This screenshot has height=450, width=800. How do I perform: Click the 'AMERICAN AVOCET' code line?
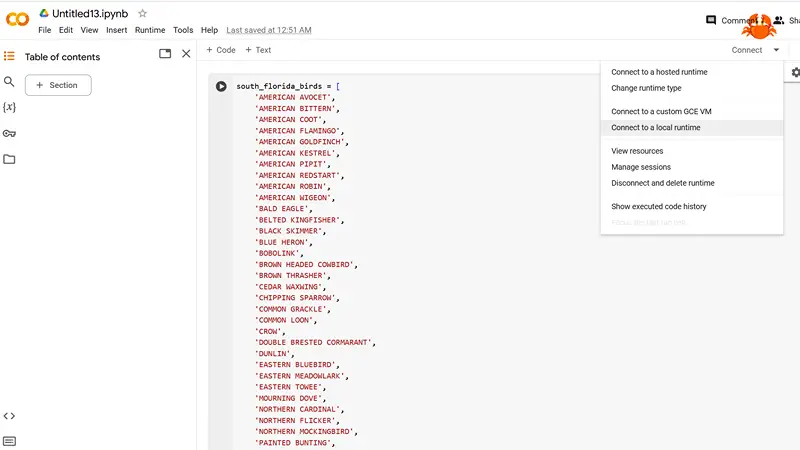tap(295, 97)
